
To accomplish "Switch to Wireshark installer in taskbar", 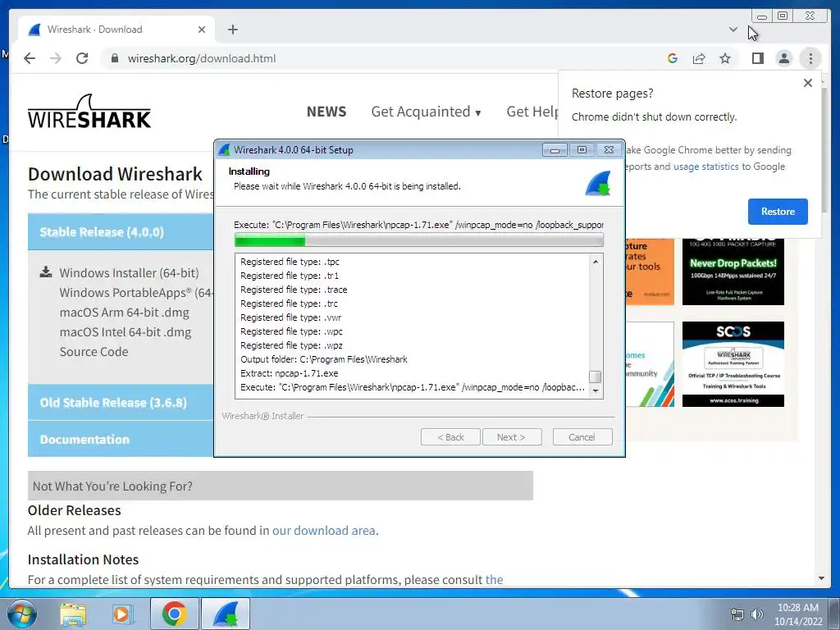I will (x=226, y=614).
